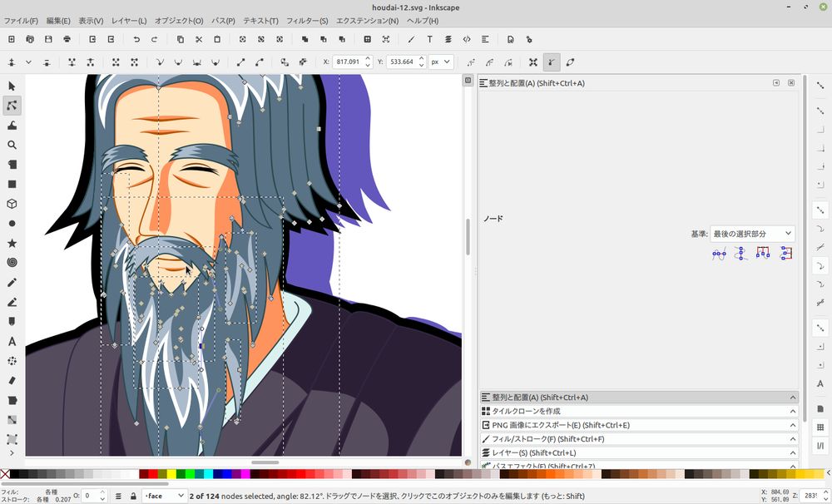Screen dimensions: 832x504
Task: Select the Zoom magnifier tool
Action: click(12, 145)
